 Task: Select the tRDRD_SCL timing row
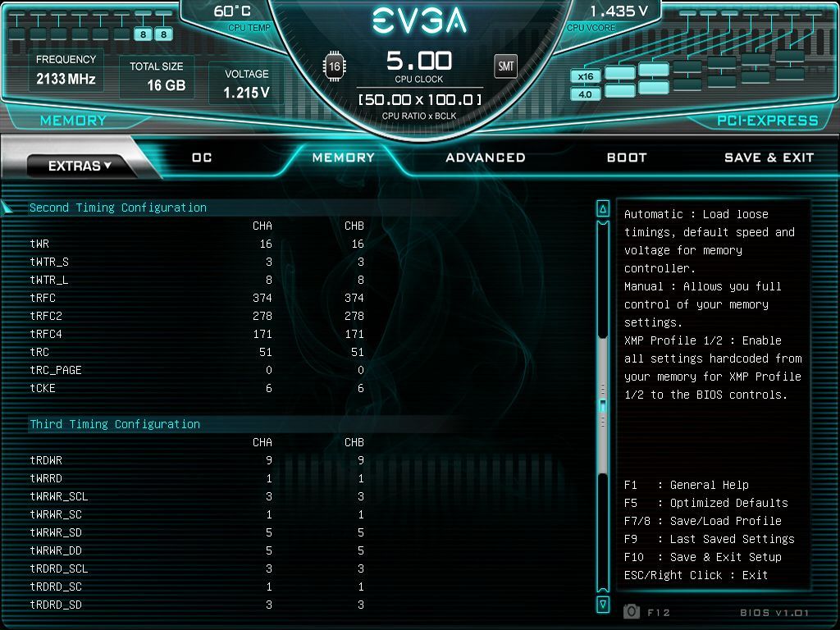click(197, 568)
